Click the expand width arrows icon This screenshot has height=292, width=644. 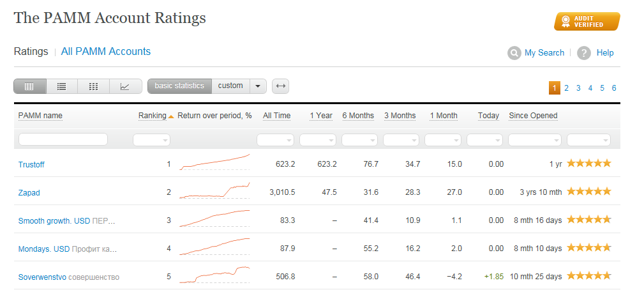click(280, 86)
